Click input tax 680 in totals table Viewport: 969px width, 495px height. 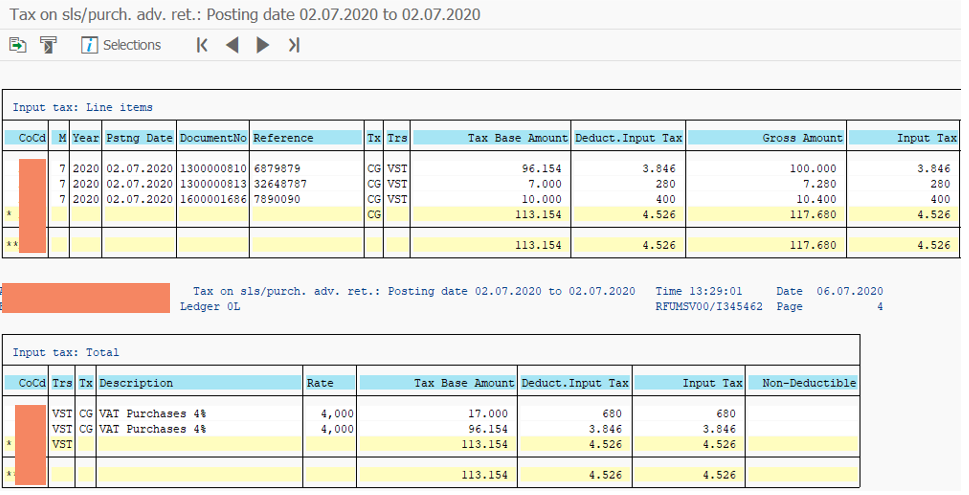726,413
